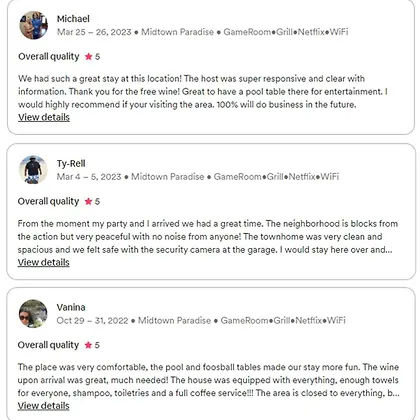Open Vanina's profile picture
Viewport: 420px width, 420px height.
coord(33,314)
